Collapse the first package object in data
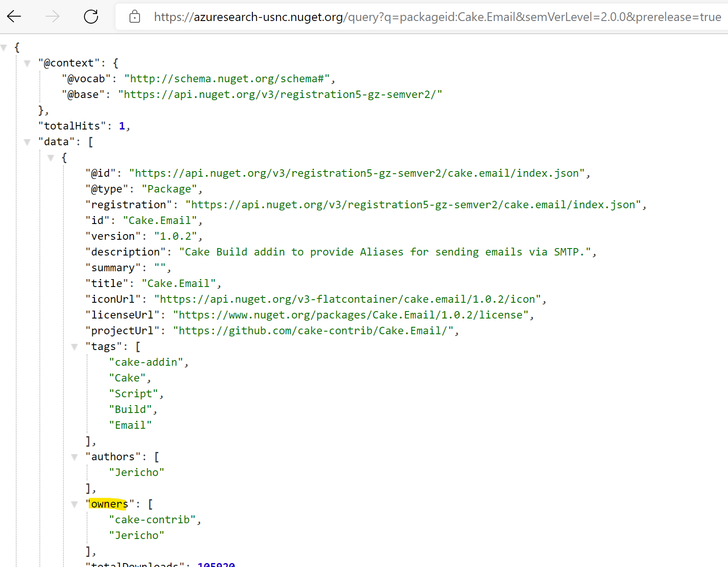Image resolution: width=728 pixels, height=567 pixels. pos(51,157)
